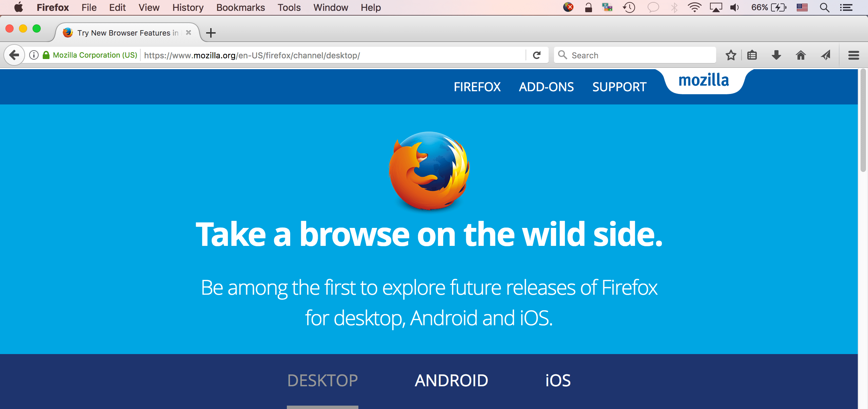Switch to the ANDROID tab
This screenshot has width=868, height=409.
(451, 381)
